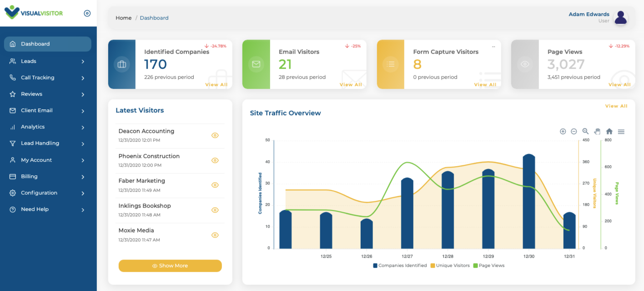Click the Identified Companies briefcase icon
This screenshot has height=291, width=644.
[x=122, y=64]
